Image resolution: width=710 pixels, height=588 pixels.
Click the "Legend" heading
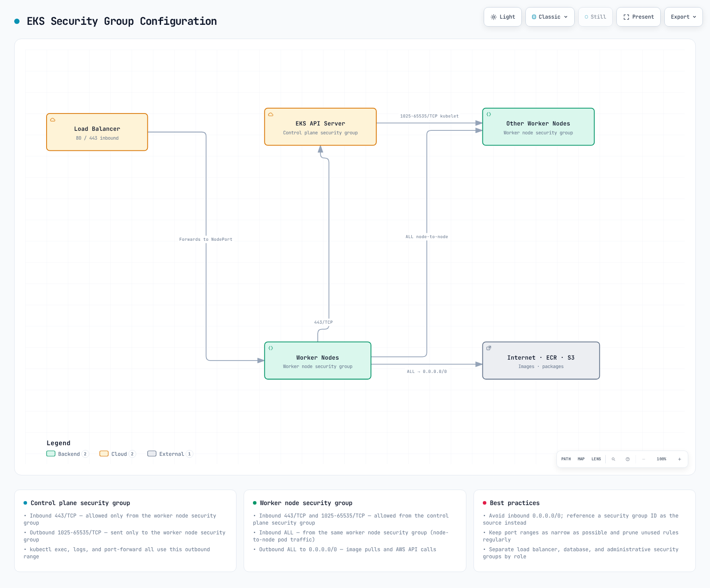59,443
